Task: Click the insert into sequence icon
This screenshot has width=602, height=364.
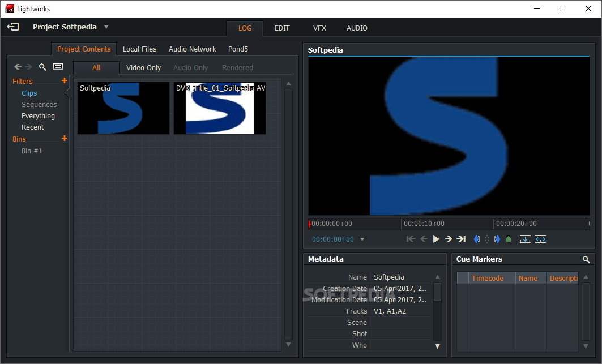Action: tap(525, 239)
